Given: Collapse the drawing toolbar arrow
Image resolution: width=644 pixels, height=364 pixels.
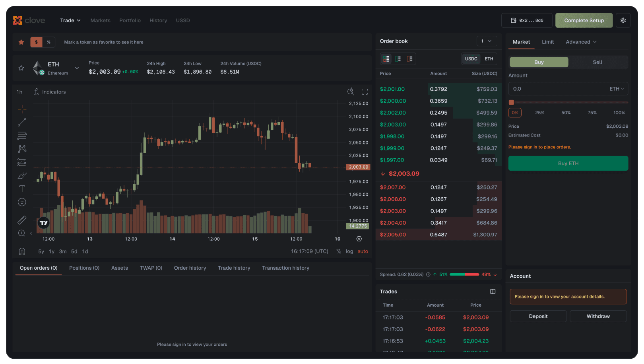Looking at the screenshot, I should (31, 234).
